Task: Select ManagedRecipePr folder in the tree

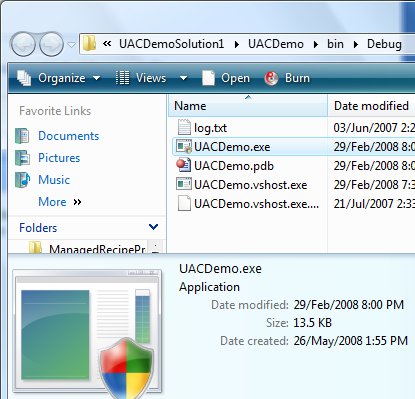Action: [97, 248]
